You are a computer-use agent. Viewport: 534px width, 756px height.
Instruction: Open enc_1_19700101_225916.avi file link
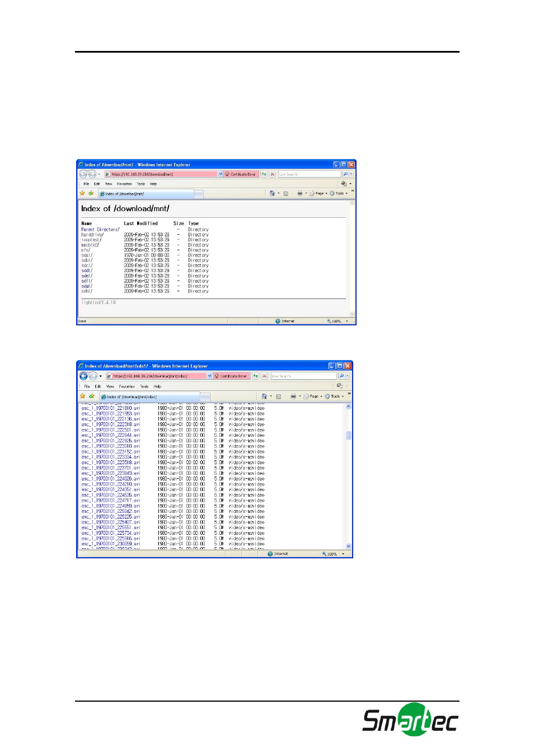coord(111,539)
